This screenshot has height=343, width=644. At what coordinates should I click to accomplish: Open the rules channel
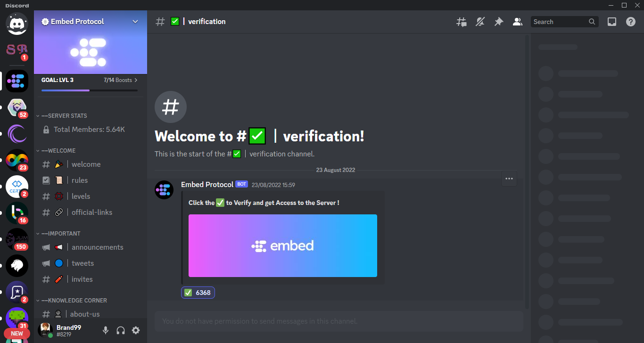pos(80,180)
